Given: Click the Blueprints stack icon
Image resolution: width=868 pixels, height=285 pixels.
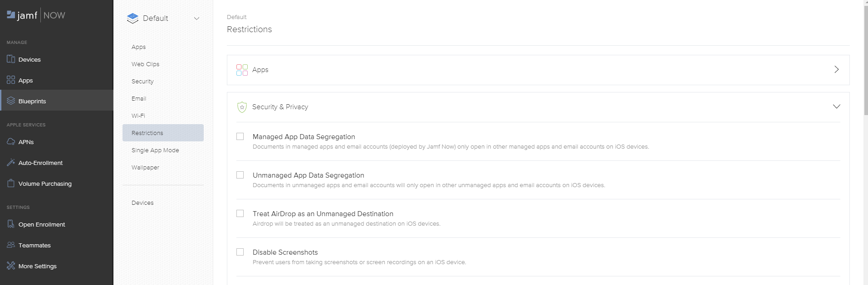Looking at the screenshot, I should [x=11, y=101].
